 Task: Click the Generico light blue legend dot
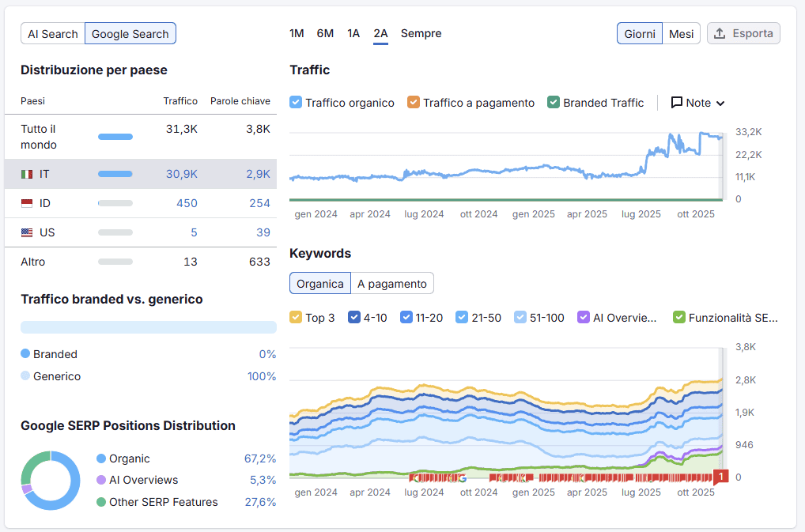pos(25,375)
